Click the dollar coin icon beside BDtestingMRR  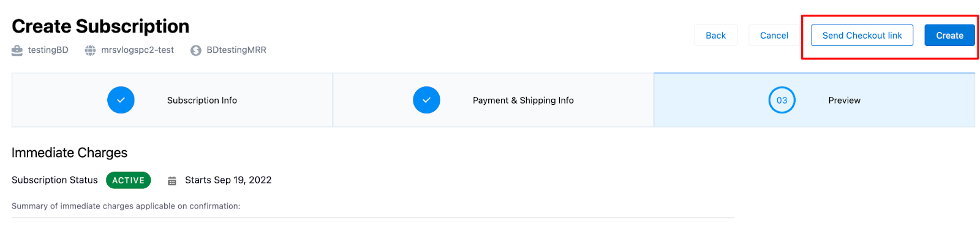[x=196, y=50]
